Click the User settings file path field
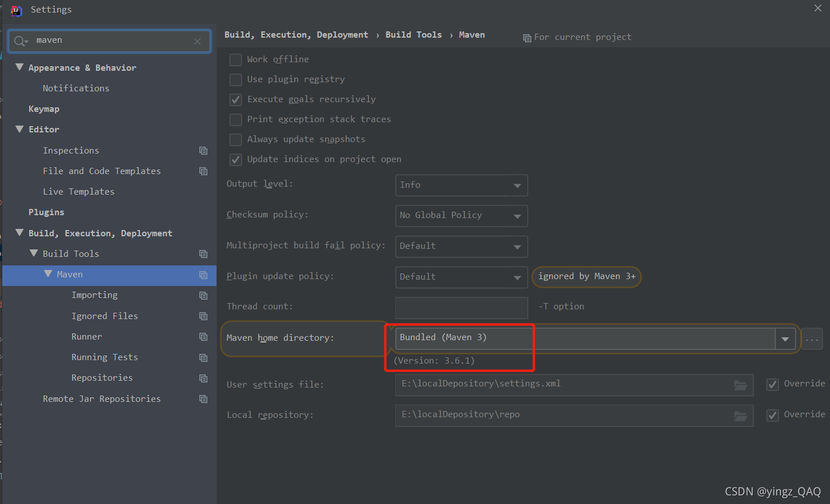Viewport: 830px width, 504px height. (x=574, y=385)
